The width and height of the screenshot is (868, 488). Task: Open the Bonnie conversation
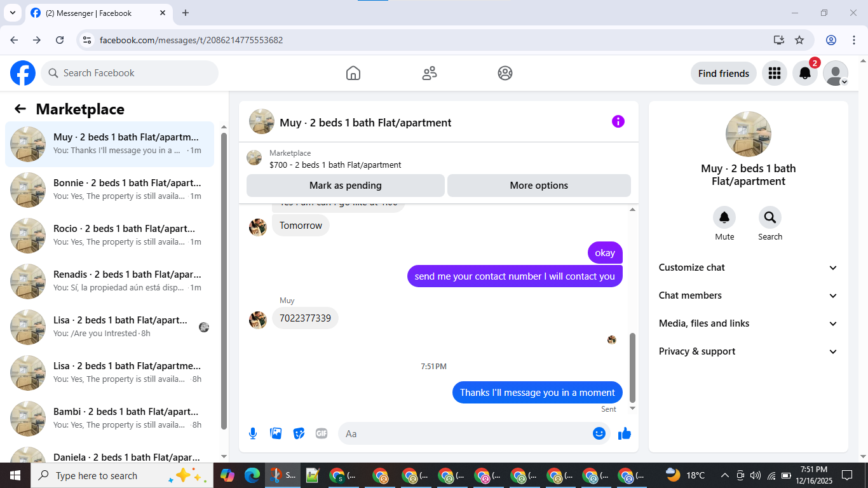109,190
